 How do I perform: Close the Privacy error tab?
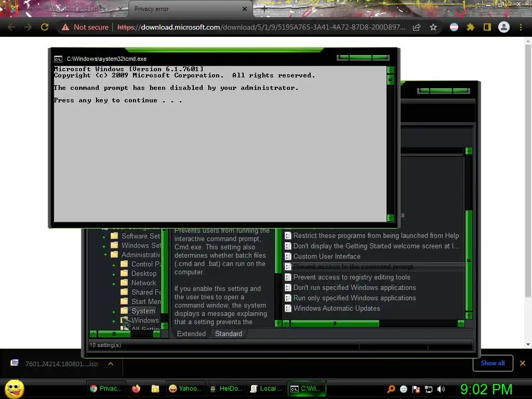245,9
